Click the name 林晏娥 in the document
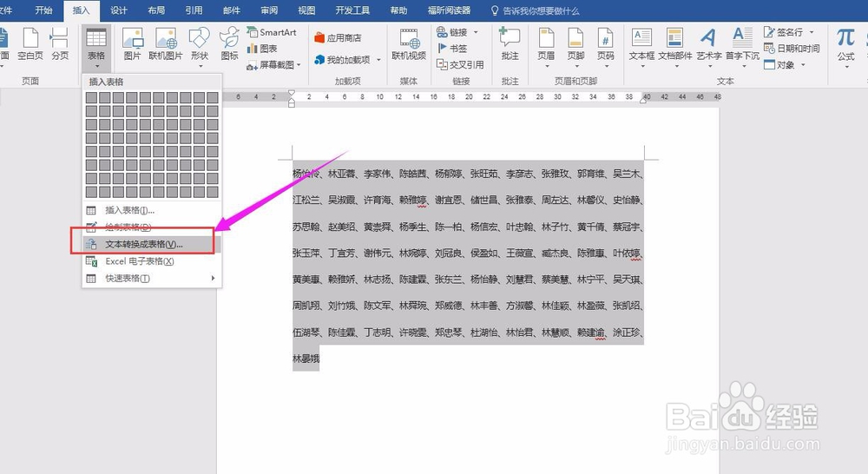The height and width of the screenshot is (474, 868). pos(306,359)
